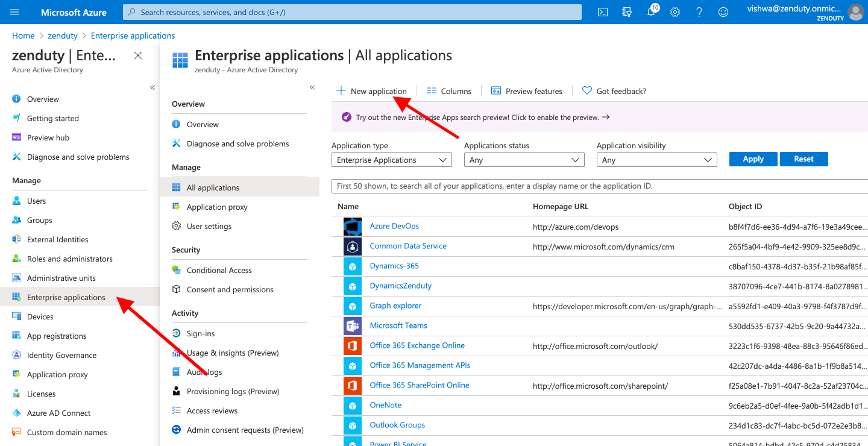Viewport: 868px width, 446px height.
Task: Click the Outlook Groups app icon
Action: (x=352, y=426)
